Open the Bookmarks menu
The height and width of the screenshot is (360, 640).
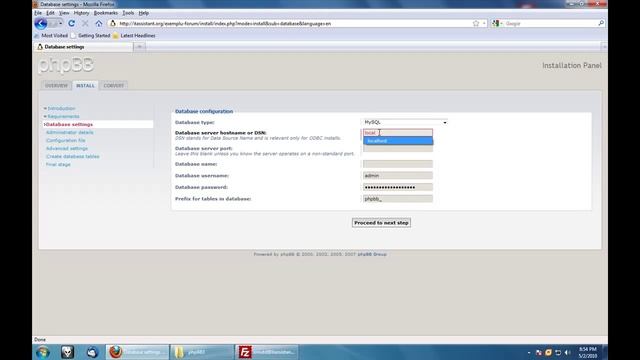point(106,13)
